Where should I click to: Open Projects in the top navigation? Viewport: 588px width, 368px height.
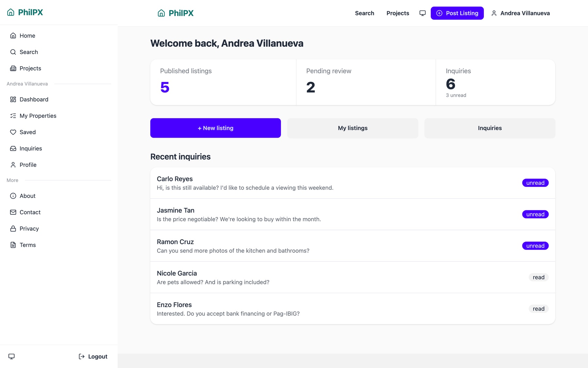tap(398, 13)
